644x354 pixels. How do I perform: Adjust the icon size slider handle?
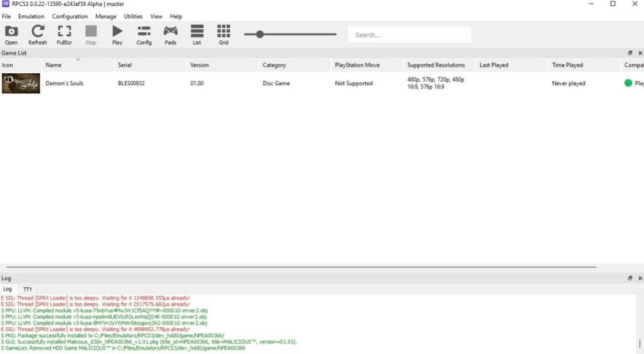point(260,34)
